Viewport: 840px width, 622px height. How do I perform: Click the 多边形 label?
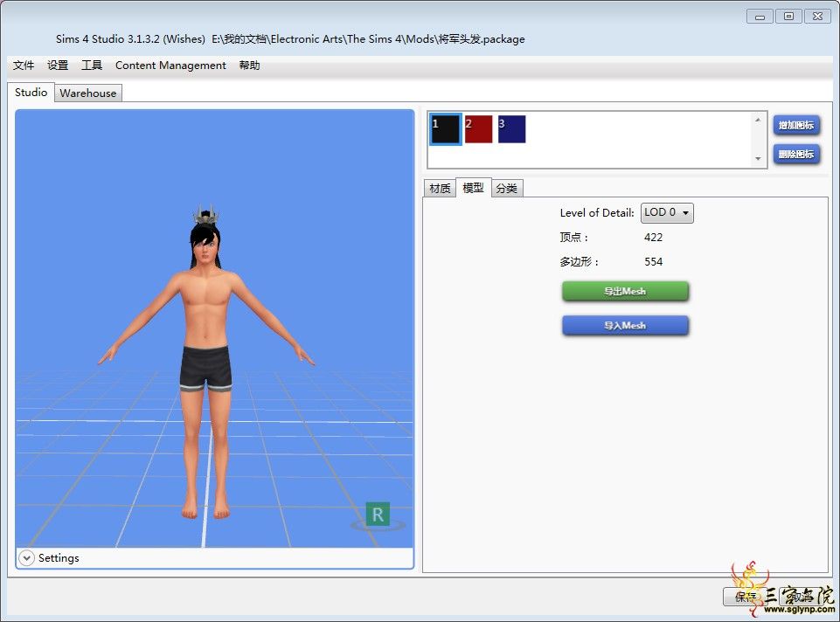coord(580,262)
